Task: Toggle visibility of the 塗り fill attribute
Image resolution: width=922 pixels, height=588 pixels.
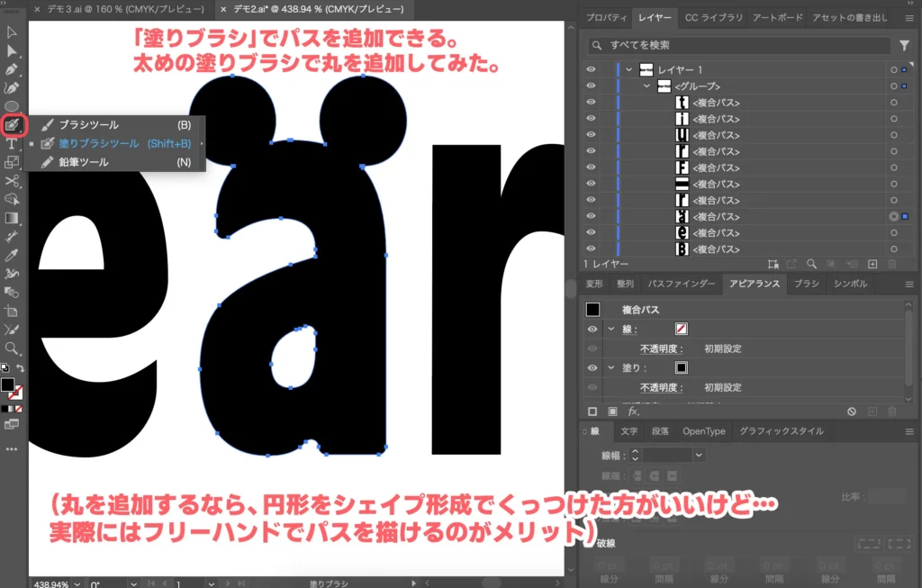Action: pos(592,367)
